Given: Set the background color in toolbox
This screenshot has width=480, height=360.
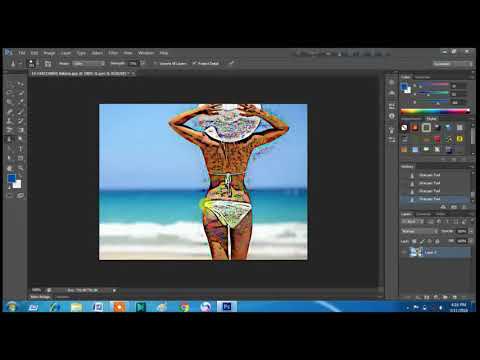Looking at the screenshot, I should (18, 184).
